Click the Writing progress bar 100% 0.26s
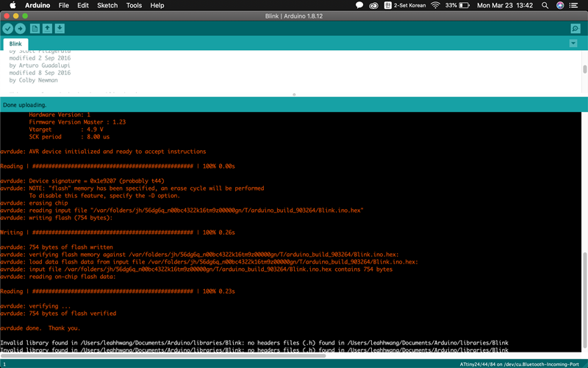The width and height of the screenshot is (588, 368). (x=118, y=233)
